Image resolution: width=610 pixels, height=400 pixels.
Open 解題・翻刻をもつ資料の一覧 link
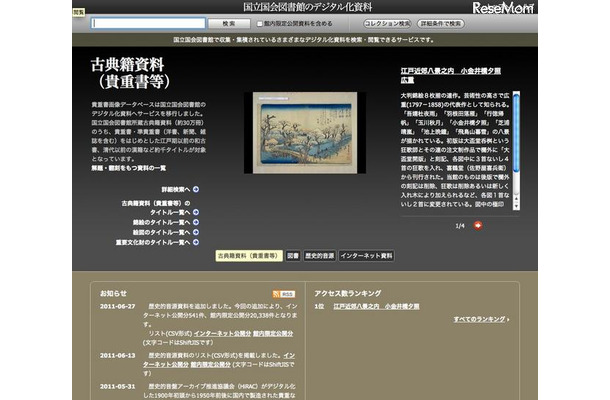(x=128, y=168)
